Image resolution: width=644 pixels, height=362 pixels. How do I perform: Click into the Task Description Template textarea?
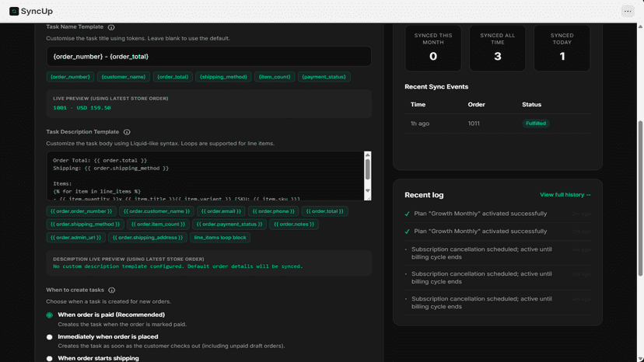tap(205, 176)
